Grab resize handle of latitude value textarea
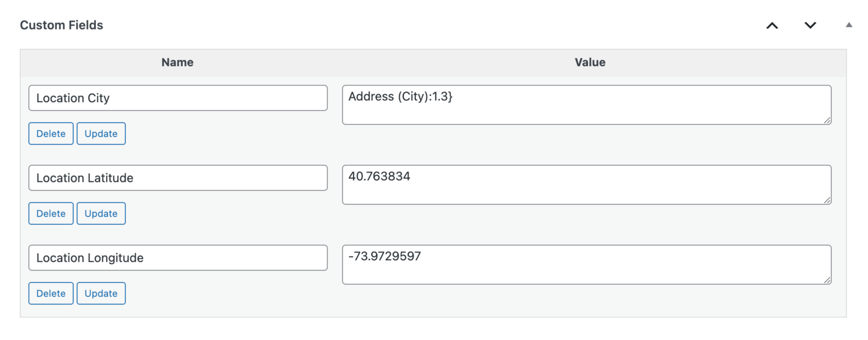Screen dimensions: 868x340 tap(827, 200)
